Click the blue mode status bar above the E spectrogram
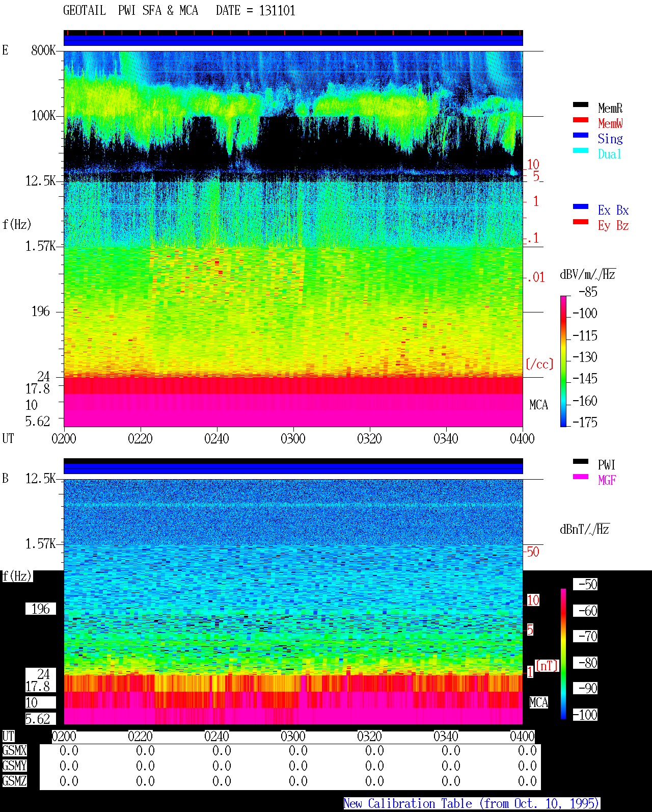The image size is (652, 812). [x=293, y=40]
